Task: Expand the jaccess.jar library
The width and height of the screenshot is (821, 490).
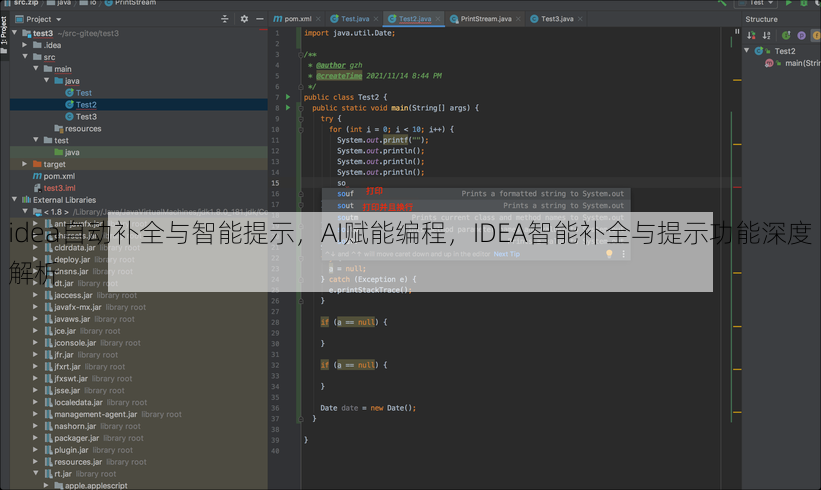Action: 36,295
